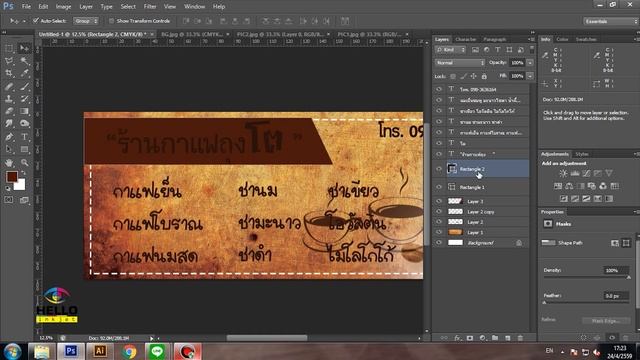640x360 pixels.
Task: Select the Crop tool
Action: pyautogui.click(x=9, y=73)
